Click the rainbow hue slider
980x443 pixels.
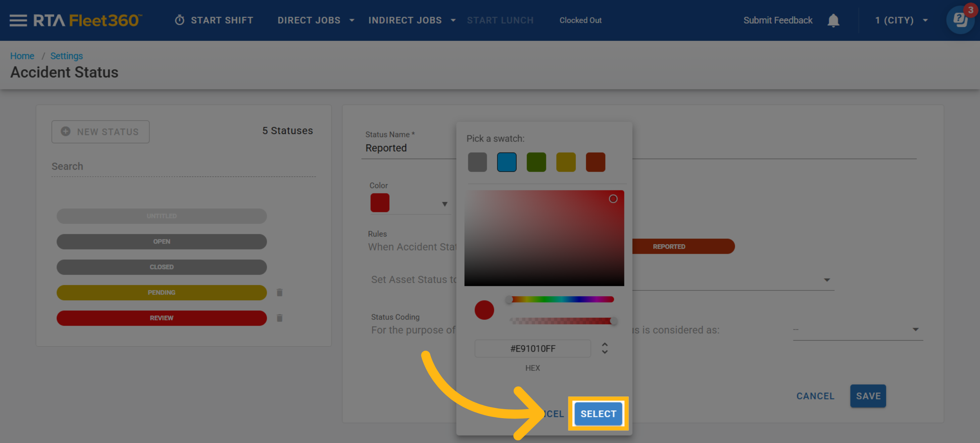pyautogui.click(x=561, y=299)
